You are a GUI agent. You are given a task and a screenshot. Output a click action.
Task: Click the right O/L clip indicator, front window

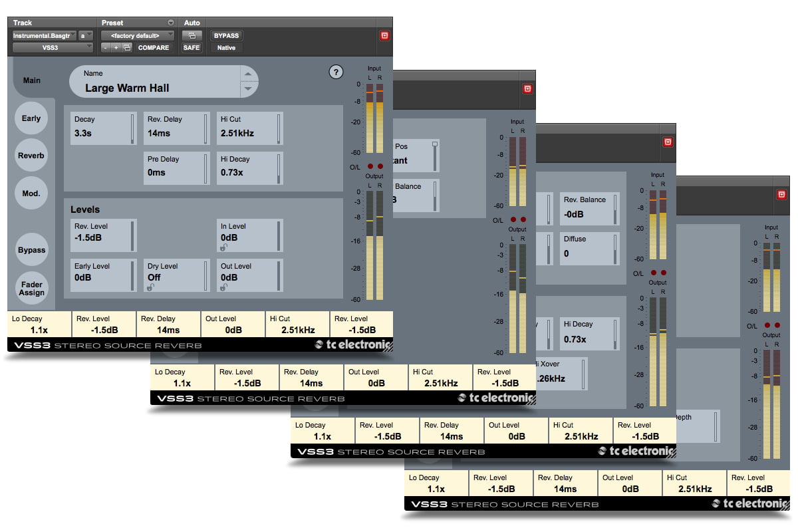tap(380, 166)
